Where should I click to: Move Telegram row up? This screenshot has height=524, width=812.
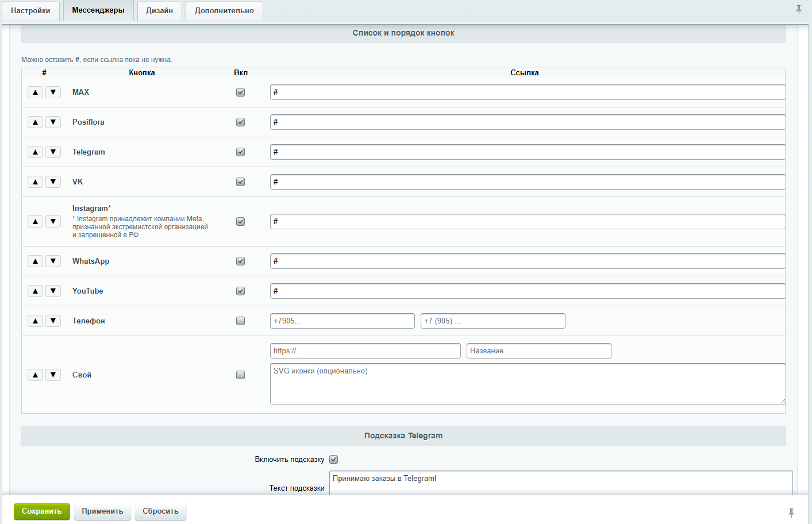36,152
